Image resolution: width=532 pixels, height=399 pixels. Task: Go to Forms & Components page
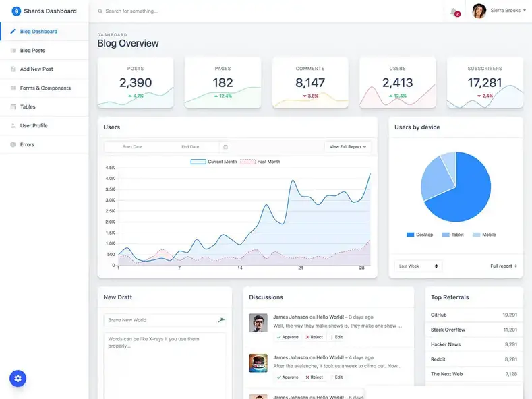click(45, 88)
